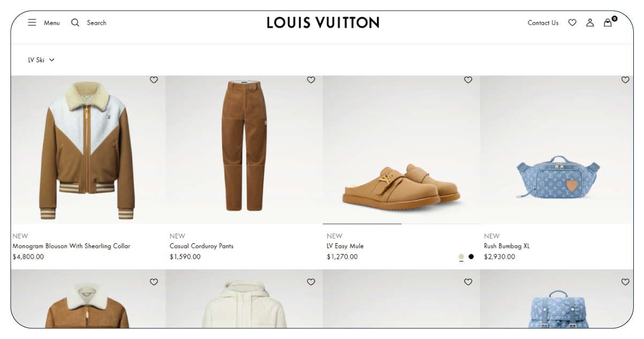Screen dimensions: 644x339
Task: Open Casual Corduroy Pants product title
Action: click(x=201, y=246)
